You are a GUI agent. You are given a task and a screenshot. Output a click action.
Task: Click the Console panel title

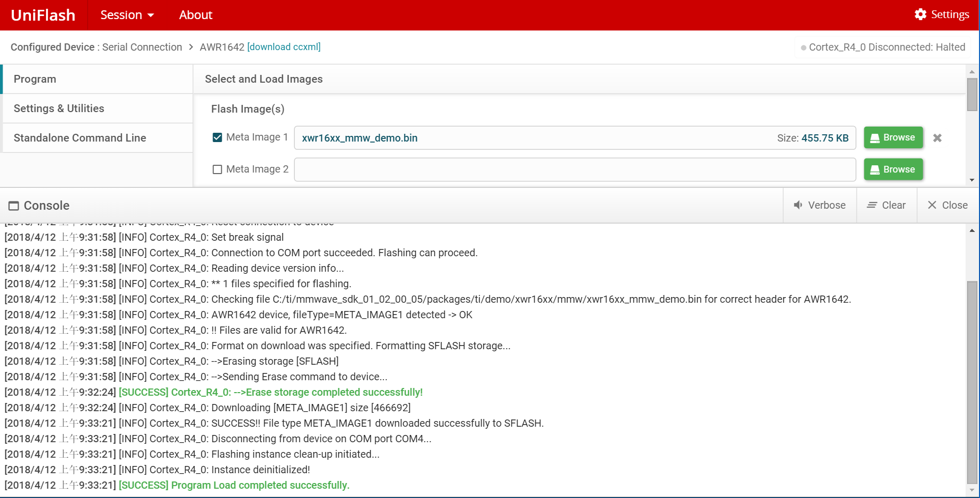[46, 206]
